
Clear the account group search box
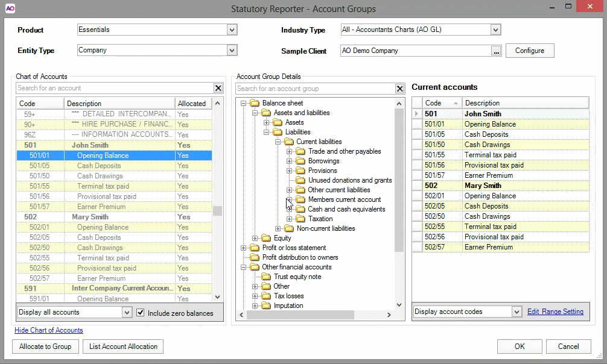click(399, 89)
